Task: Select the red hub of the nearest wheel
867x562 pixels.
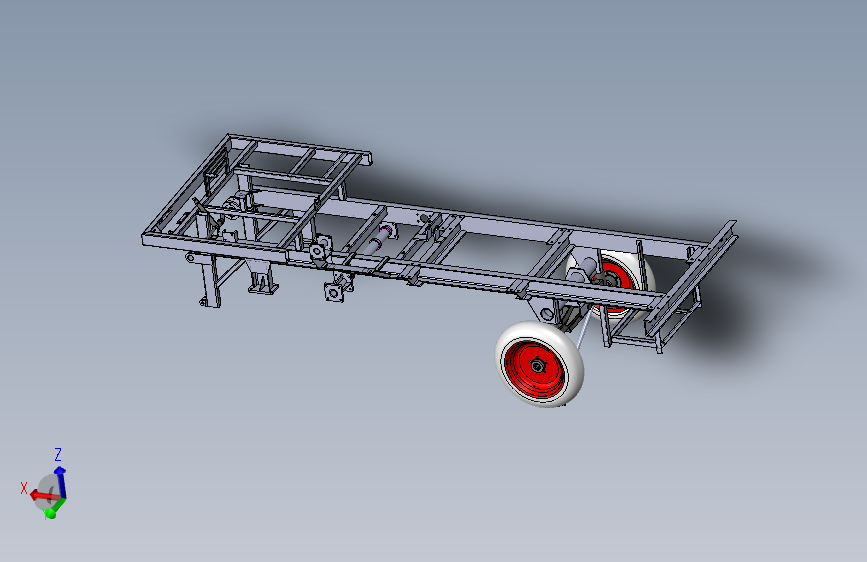Action: pos(535,368)
